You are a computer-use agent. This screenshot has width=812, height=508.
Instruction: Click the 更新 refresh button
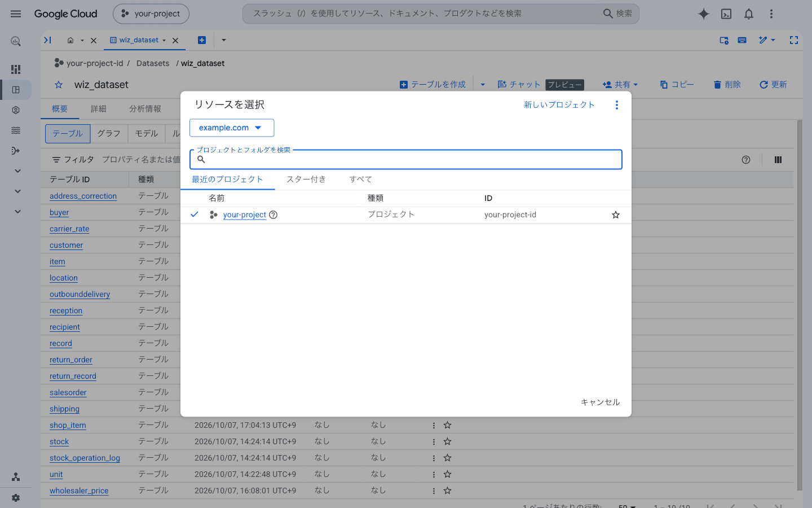tap(773, 85)
